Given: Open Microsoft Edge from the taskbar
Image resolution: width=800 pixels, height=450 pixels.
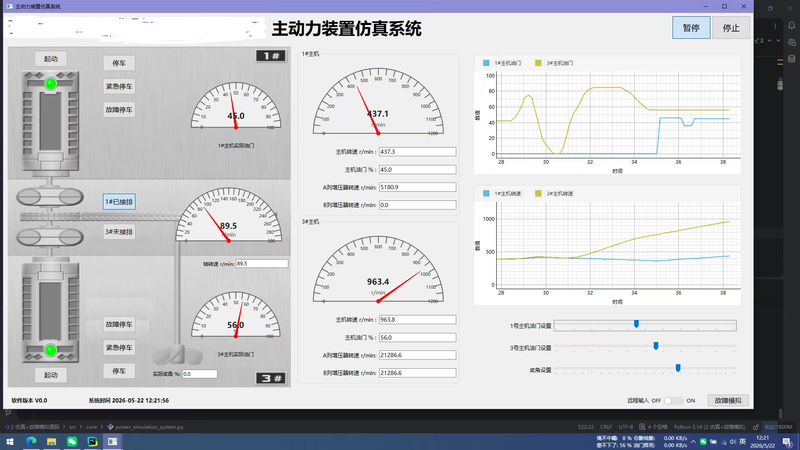Looking at the screenshot, I should coord(31,441).
